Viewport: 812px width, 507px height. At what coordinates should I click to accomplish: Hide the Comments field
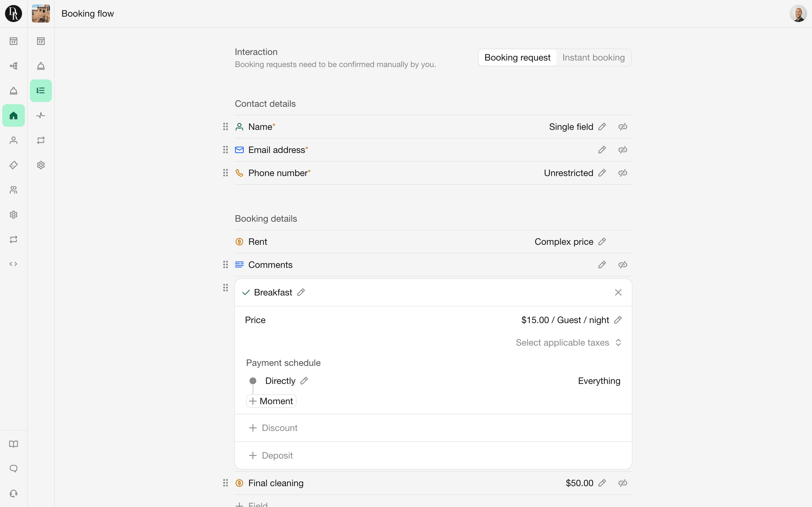pyautogui.click(x=623, y=264)
